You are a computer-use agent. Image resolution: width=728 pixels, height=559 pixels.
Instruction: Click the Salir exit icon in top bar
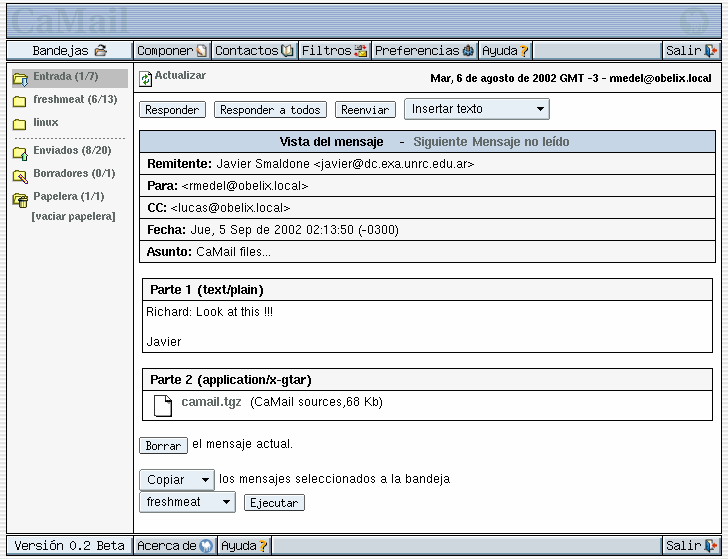point(710,50)
